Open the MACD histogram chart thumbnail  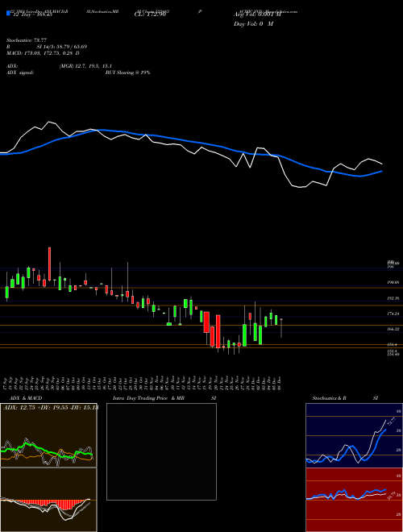48,500
